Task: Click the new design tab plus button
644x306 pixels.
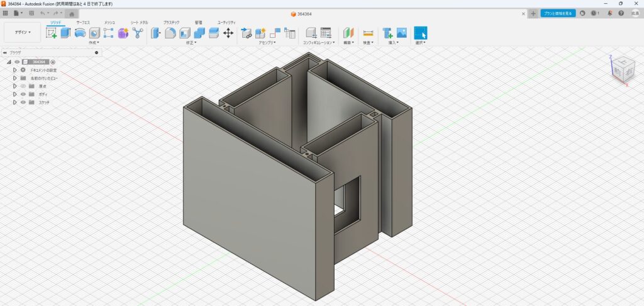Action: pyautogui.click(x=533, y=13)
